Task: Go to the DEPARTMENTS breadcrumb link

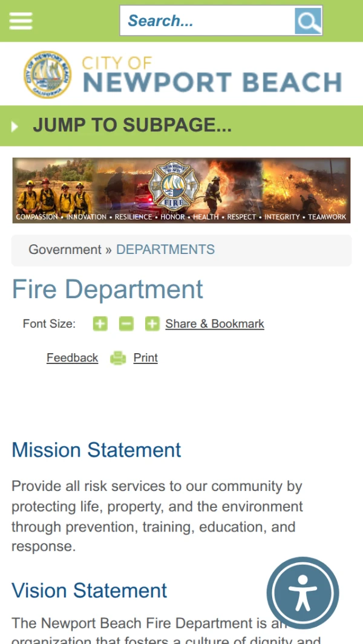Action: [x=165, y=250]
